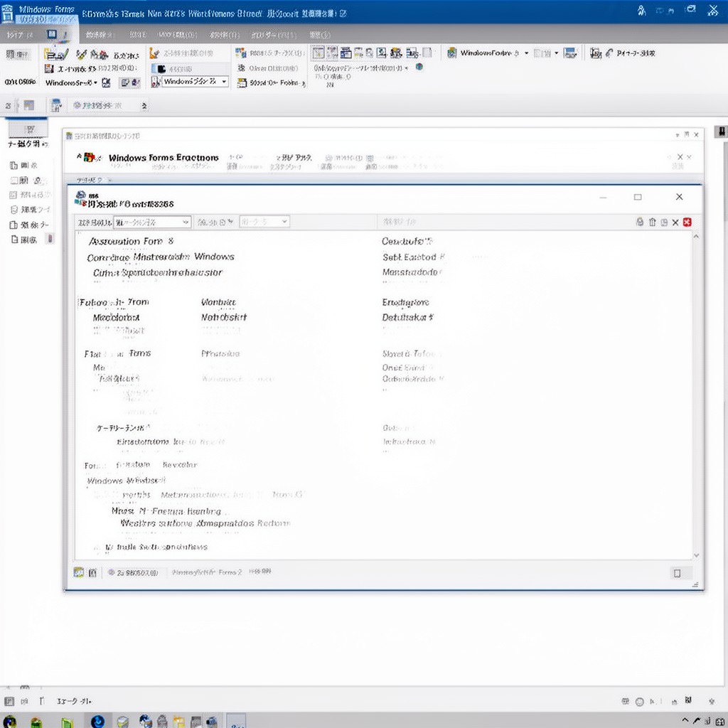Click the red X icon in dialog toolbar
The width and height of the screenshot is (728, 728).
pos(687,223)
